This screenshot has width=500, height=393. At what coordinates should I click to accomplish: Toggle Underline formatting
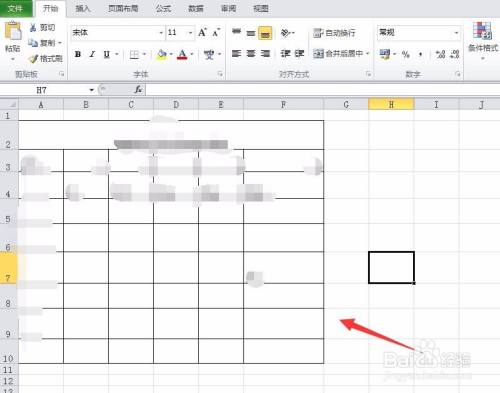pos(107,54)
